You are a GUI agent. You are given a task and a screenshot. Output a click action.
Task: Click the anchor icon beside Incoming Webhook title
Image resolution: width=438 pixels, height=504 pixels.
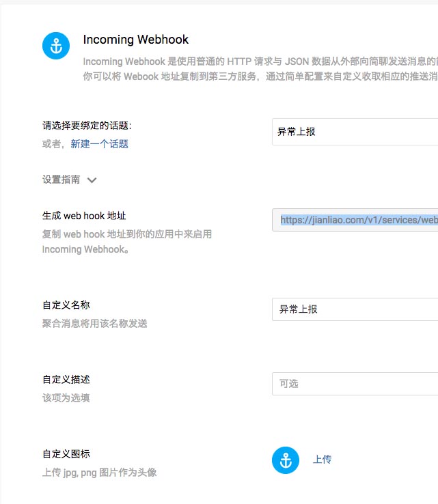tap(56, 46)
